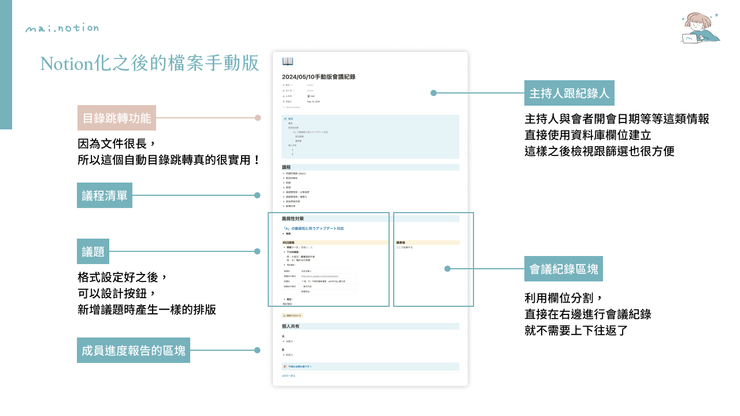The width and height of the screenshot is (740, 416).
Task: Click the 主持人跟紀錄人 label box
Action: tap(569, 93)
